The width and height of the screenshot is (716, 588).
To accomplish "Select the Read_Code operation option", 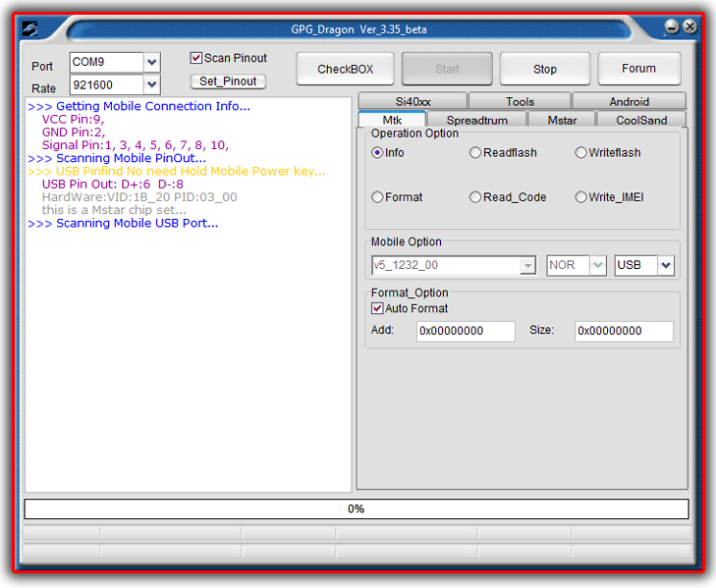I will (x=475, y=196).
